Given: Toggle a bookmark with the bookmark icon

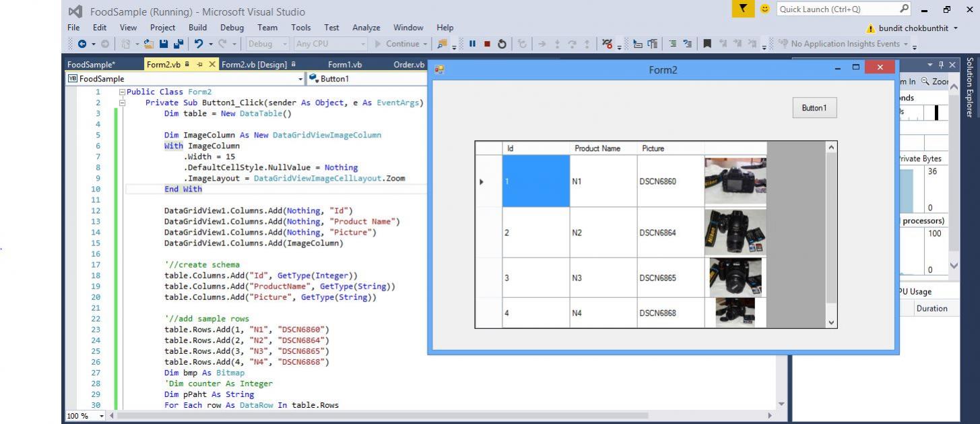Looking at the screenshot, I should click(x=707, y=44).
